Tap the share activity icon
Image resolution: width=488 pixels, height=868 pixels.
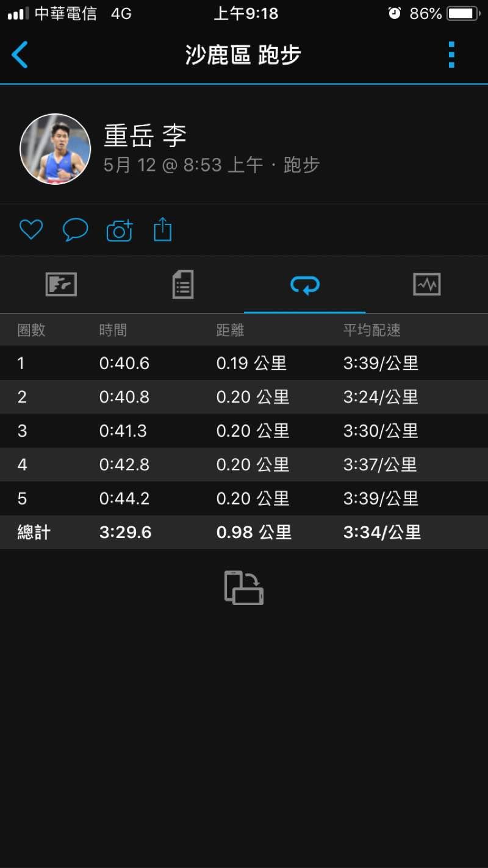[x=163, y=229]
